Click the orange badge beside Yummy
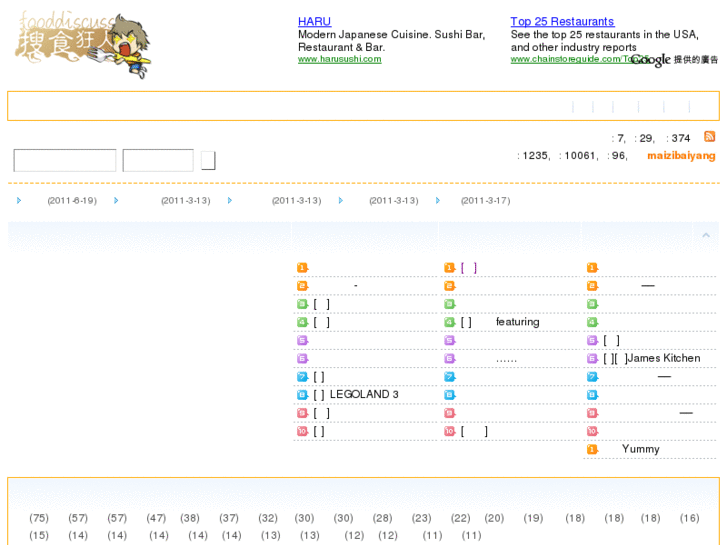The height and width of the screenshot is (545, 727). tap(593, 449)
